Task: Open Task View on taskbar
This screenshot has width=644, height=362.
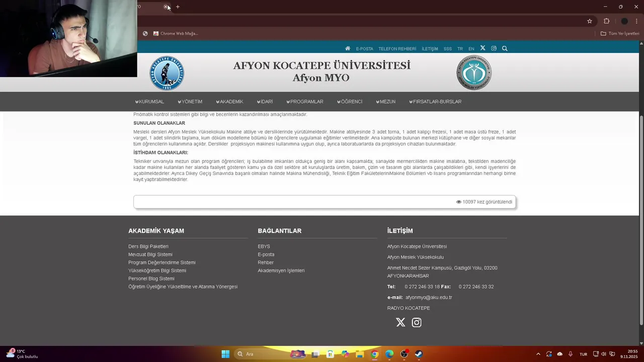Action: click(315, 354)
